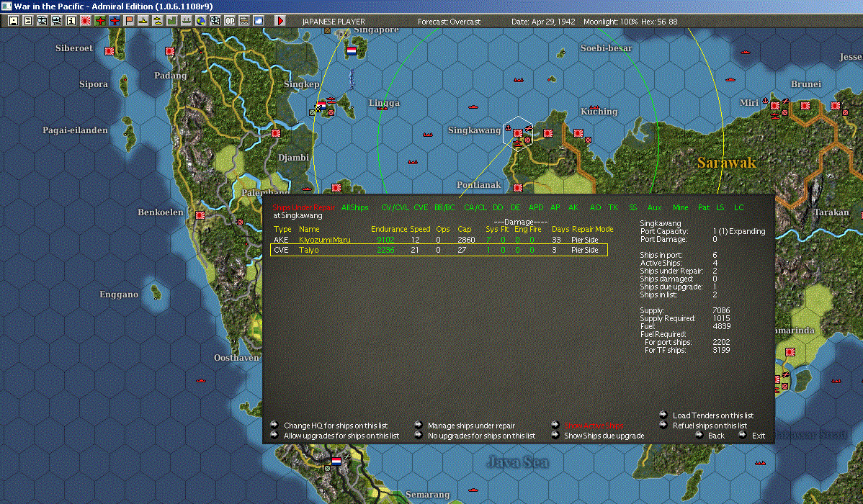This screenshot has height=504, width=863.
Task: Toggle Show Ships due upgrade
Action: click(604, 436)
